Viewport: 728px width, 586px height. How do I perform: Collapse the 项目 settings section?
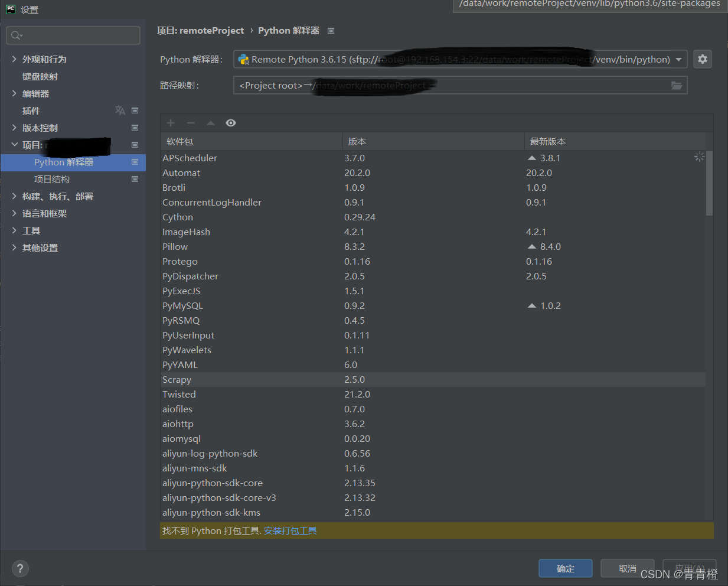pos(14,145)
